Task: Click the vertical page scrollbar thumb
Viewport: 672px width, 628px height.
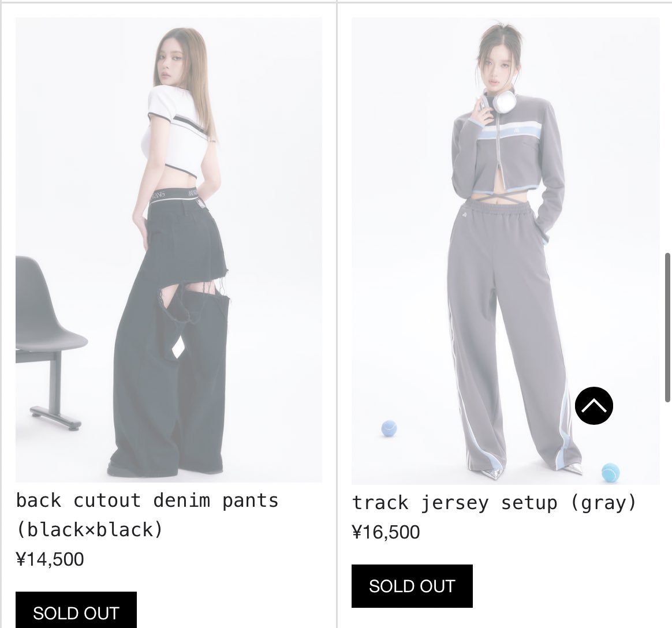Action: coord(668,328)
